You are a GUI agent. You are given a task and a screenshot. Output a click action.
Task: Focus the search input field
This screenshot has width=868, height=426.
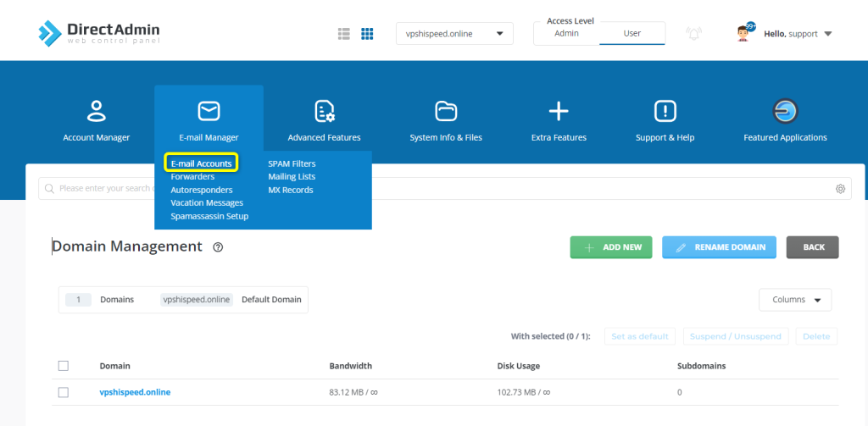pyautogui.click(x=445, y=189)
